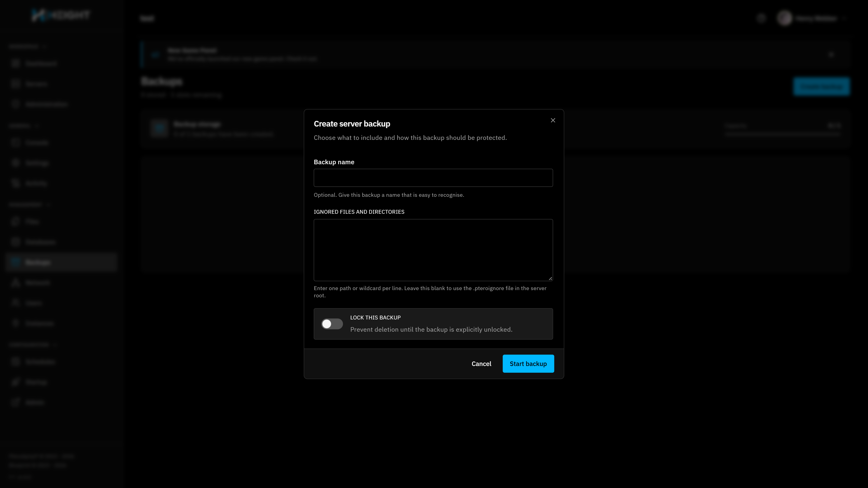Open the Files sidebar icon

(16, 222)
